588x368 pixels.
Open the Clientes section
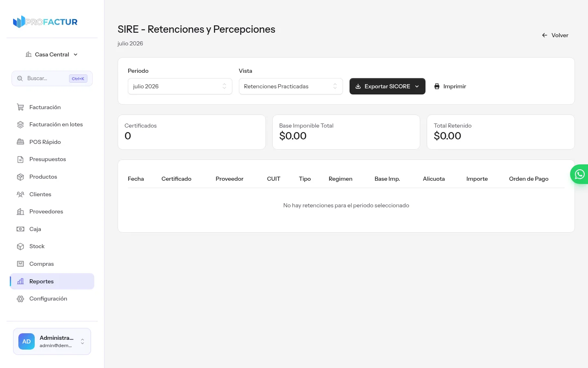[x=52, y=194]
